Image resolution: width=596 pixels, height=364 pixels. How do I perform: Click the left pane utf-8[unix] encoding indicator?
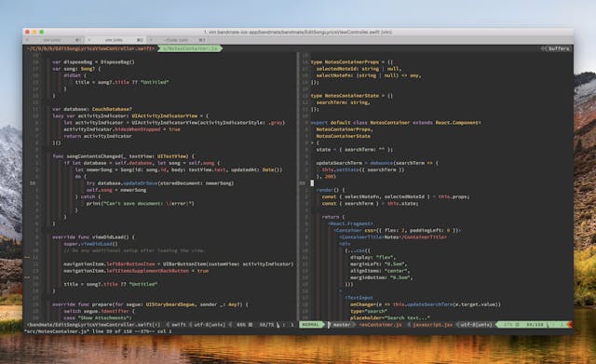210,325
